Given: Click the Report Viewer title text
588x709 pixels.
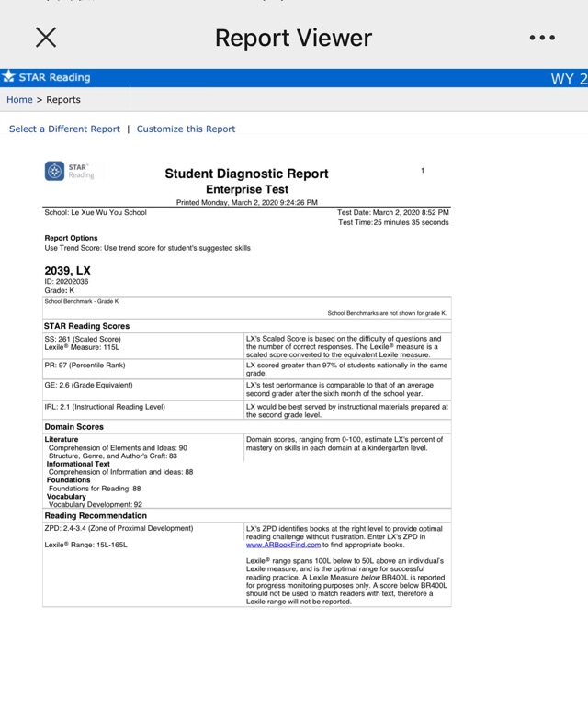Looking at the screenshot, I should point(293,38).
